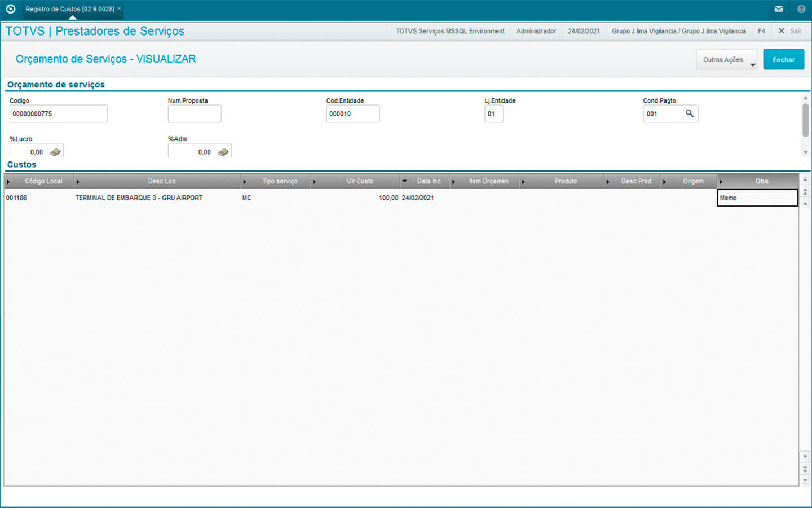
Task: Sort by the Data Inc column arrow
Action: [404, 181]
